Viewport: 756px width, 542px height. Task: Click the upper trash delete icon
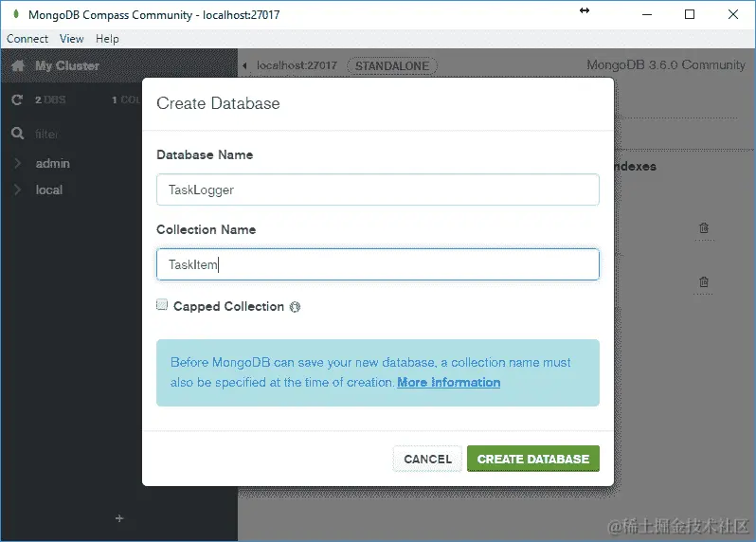[704, 227]
